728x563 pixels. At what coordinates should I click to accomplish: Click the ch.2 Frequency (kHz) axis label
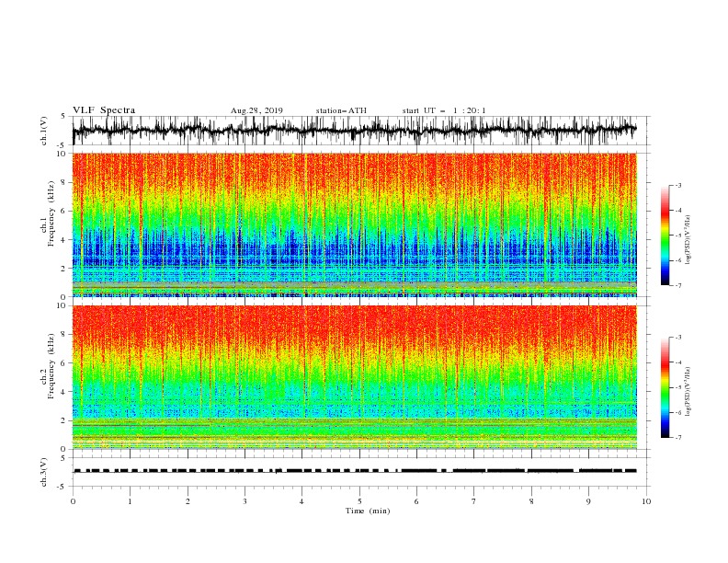[47, 364]
